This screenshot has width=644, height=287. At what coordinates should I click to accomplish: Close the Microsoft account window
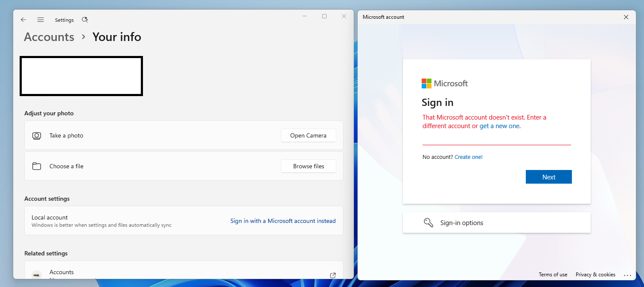point(626,17)
